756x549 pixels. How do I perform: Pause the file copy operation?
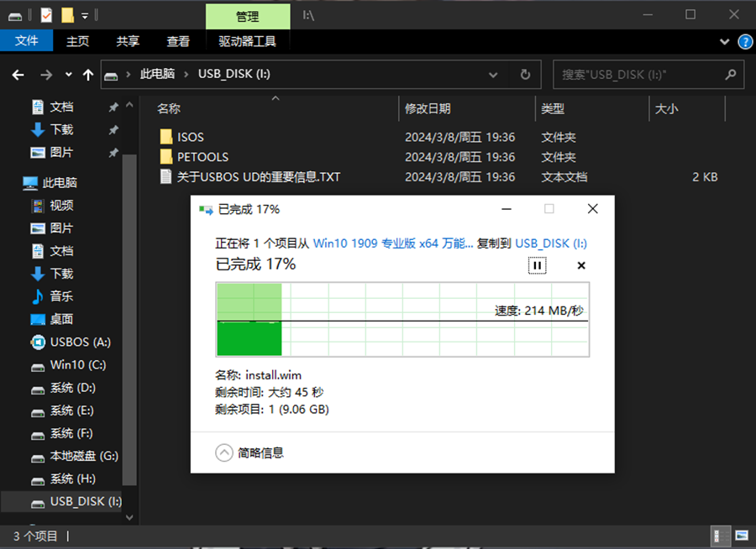(x=537, y=265)
